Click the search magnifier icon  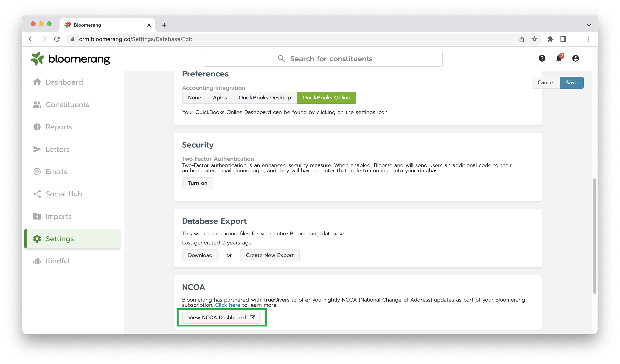[281, 58]
